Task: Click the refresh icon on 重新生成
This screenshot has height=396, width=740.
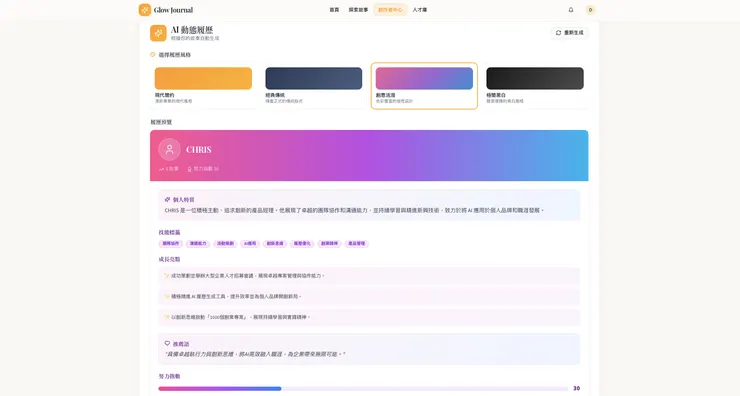Action: point(558,33)
